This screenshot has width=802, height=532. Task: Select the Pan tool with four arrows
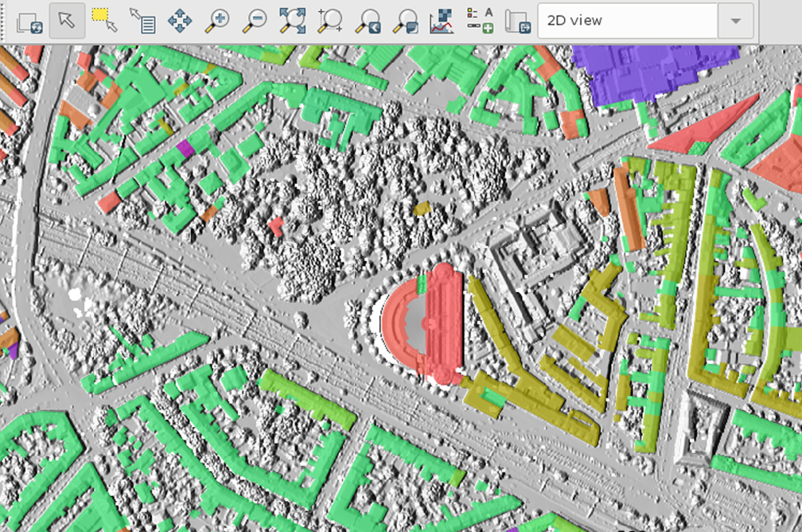coord(180,21)
